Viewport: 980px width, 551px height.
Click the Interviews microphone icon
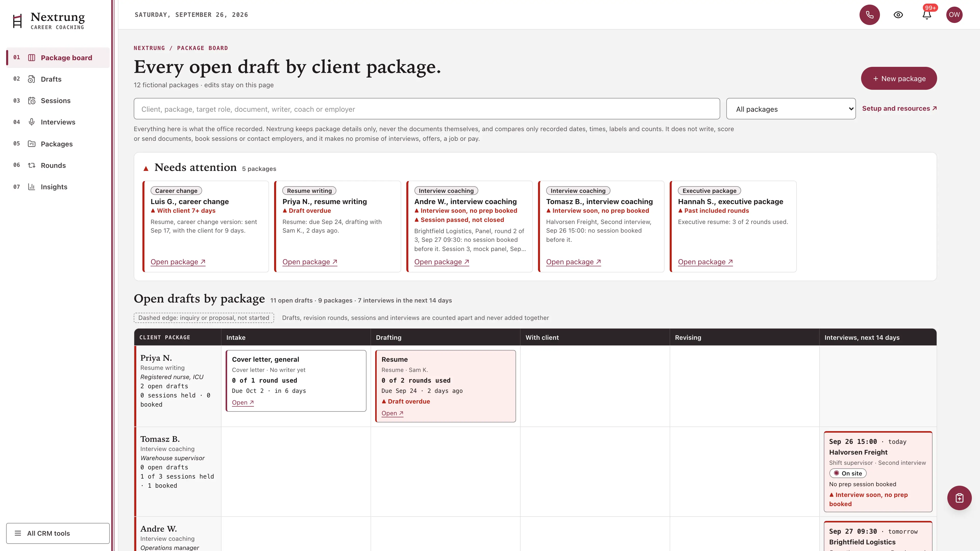pyautogui.click(x=32, y=122)
